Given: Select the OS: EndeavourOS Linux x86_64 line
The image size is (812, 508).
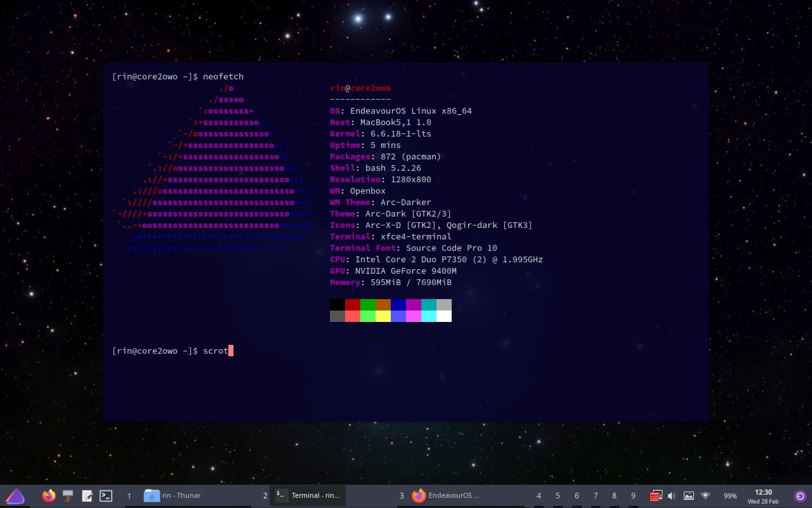Looking at the screenshot, I should click(x=401, y=110).
